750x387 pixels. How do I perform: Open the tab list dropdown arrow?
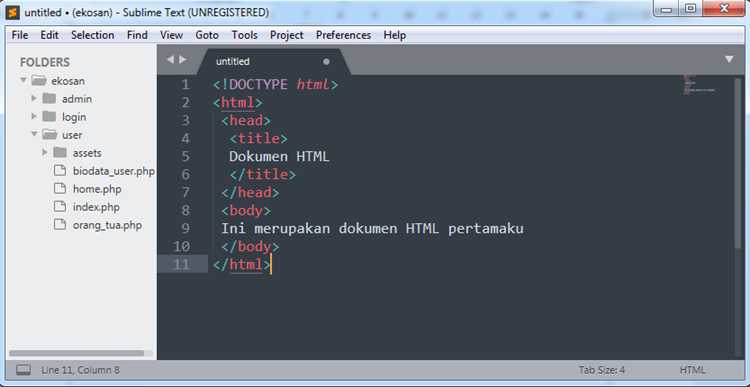click(x=729, y=59)
